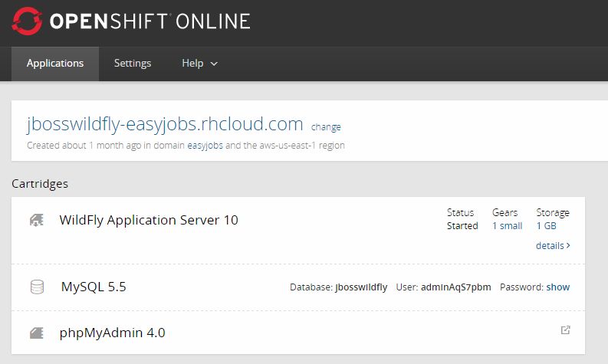Click the Started status text
Image resolution: width=608 pixels, height=364 pixels.
(462, 225)
